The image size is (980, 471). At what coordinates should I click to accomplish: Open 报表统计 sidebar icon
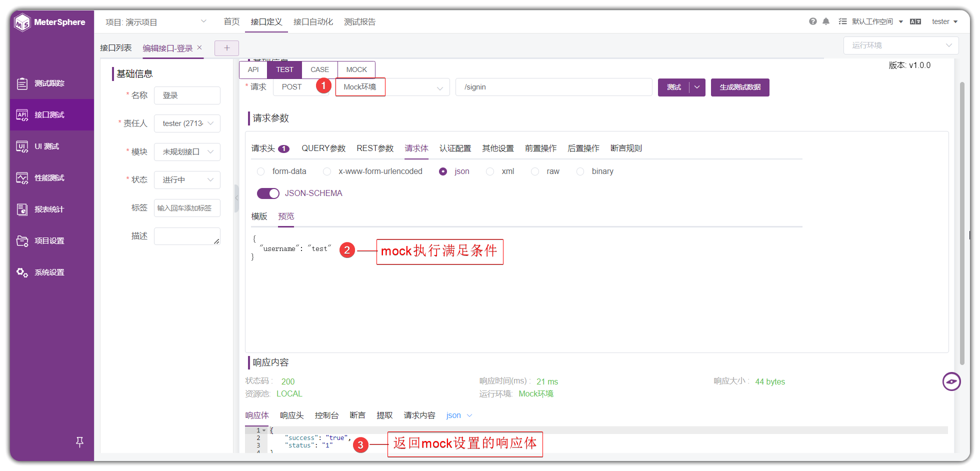(x=22, y=209)
